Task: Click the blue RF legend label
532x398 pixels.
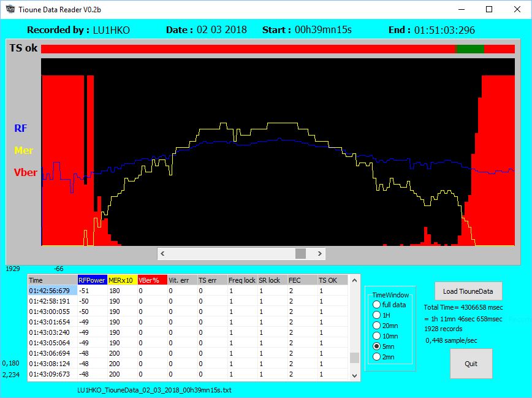Action: coord(20,128)
